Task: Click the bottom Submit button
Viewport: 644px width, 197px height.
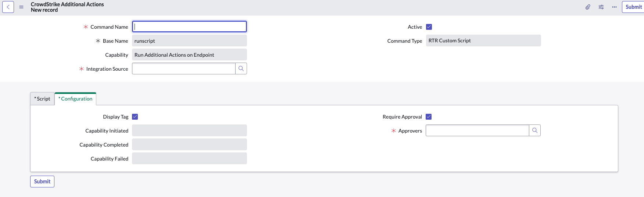Action: click(42, 182)
